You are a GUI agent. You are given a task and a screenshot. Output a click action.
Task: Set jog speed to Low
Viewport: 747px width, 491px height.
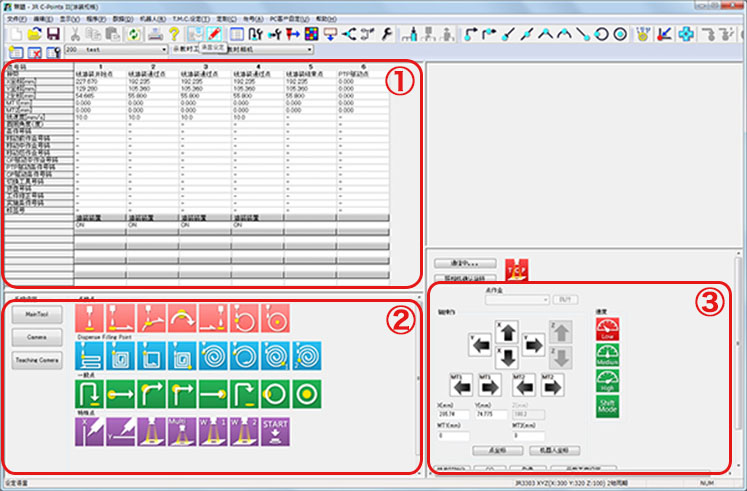coord(609,329)
